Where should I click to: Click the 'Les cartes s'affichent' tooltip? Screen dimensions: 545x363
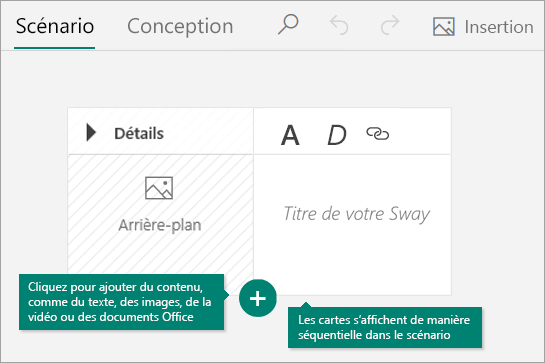coord(385,327)
